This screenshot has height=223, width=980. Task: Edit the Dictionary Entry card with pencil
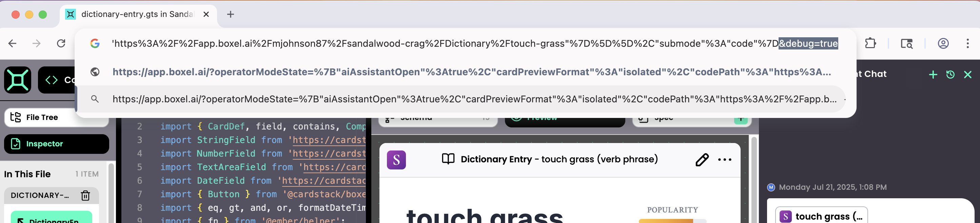[x=702, y=160]
